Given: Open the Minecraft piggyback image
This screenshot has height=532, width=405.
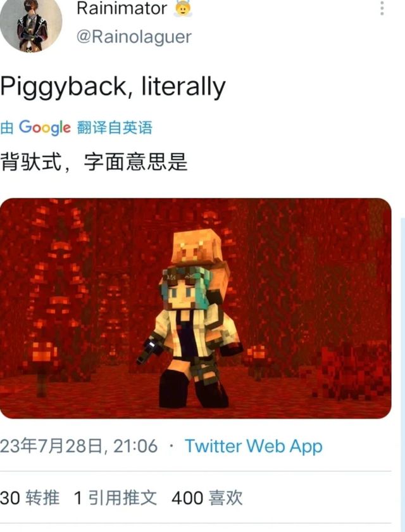Looking at the screenshot, I should (196, 308).
